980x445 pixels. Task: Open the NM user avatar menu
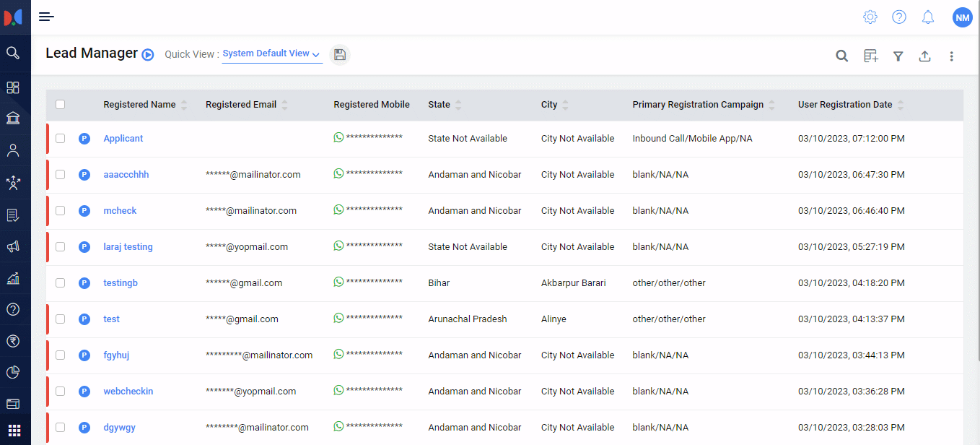point(962,17)
